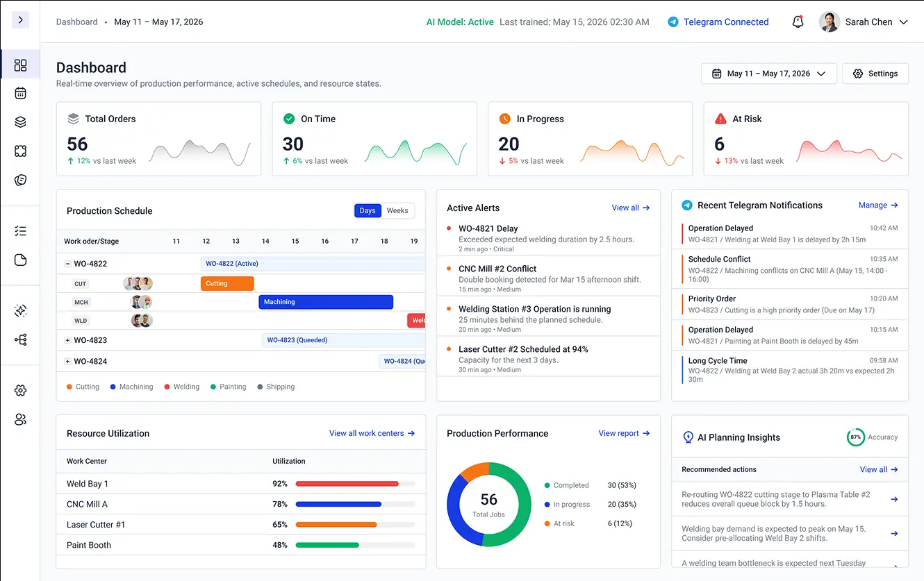Collapse the WO-4822 work order row
The image size is (924, 581).
tap(67, 264)
